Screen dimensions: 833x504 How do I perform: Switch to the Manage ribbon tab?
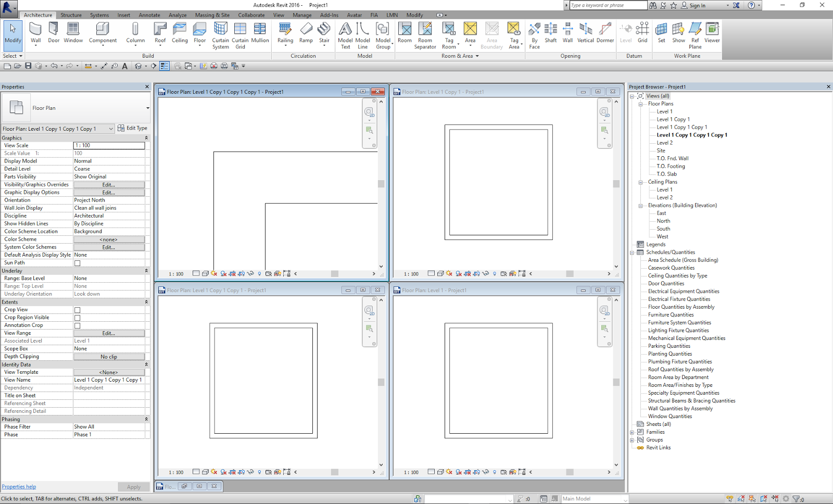click(x=302, y=15)
